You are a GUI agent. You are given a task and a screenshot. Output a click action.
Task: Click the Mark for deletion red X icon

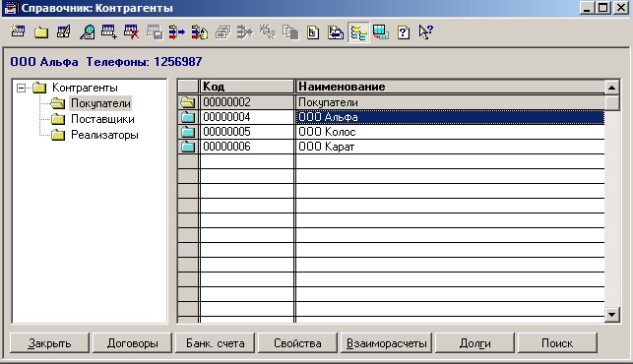[132, 31]
